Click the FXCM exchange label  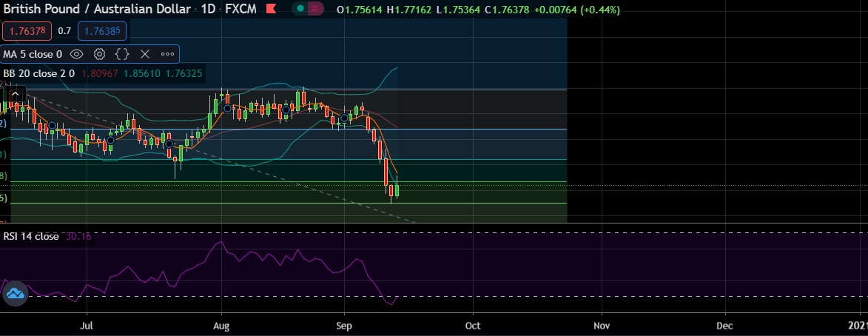coord(240,9)
